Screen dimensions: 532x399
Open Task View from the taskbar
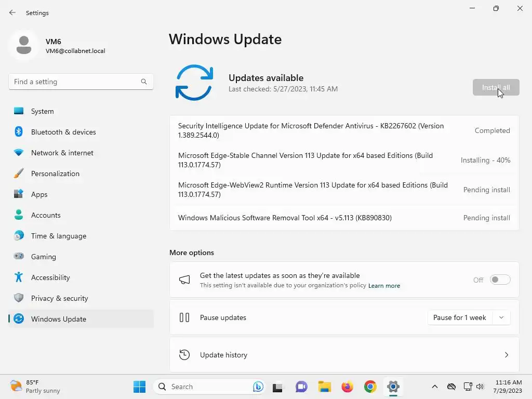(277, 387)
